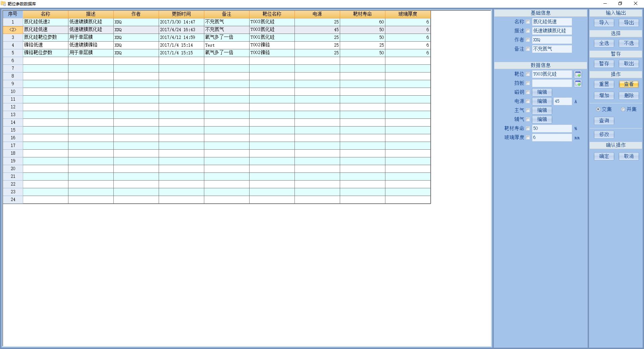This screenshot has width=644, height=349.
Task: Toggle the 主气 checkbox
Action: [x=528, y=110]
